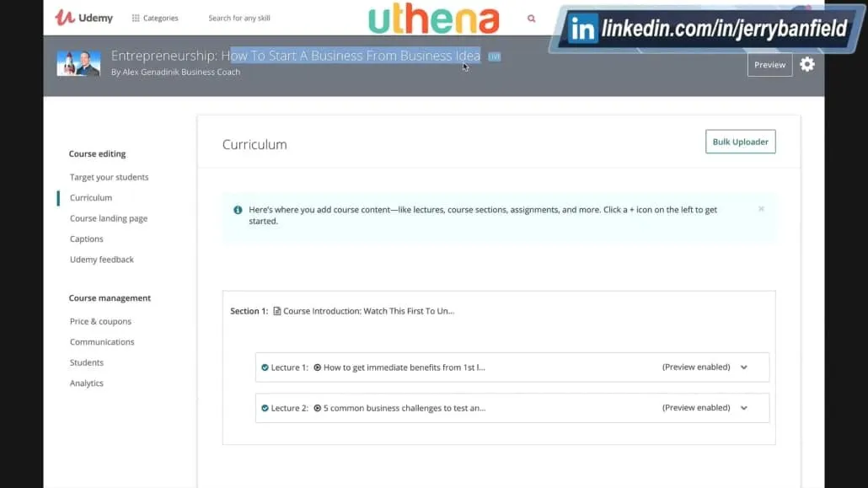Click Lecture 2 green check icon
The image size is (868, 488).
pyautogui.click(x=265, y=408)
